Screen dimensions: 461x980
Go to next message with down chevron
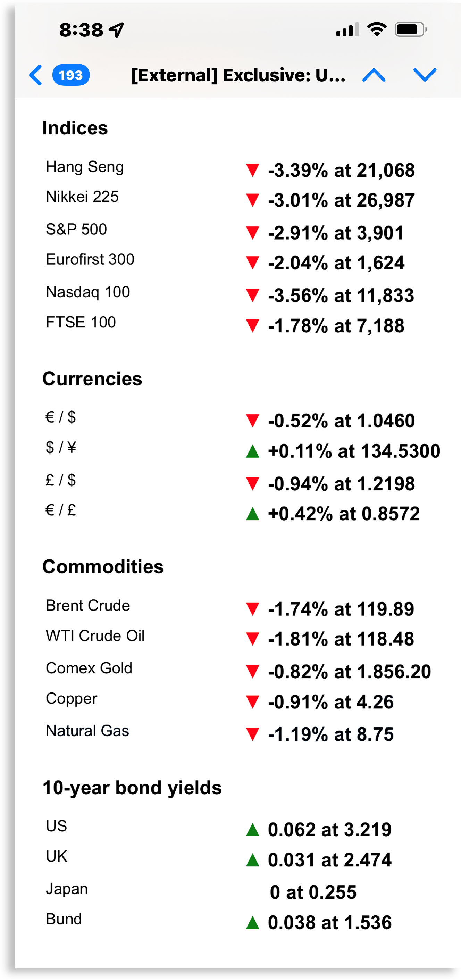pyautogui.click(x=425, y=75)
